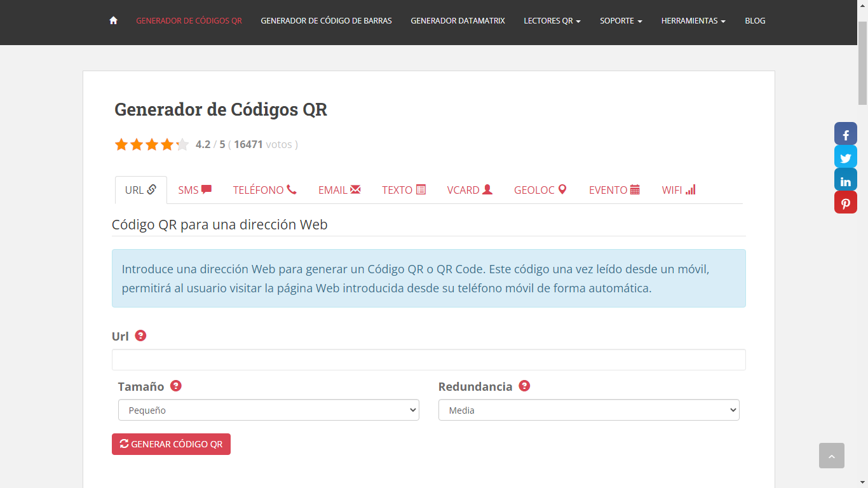Switch to the SMS tab

point(194,190)
